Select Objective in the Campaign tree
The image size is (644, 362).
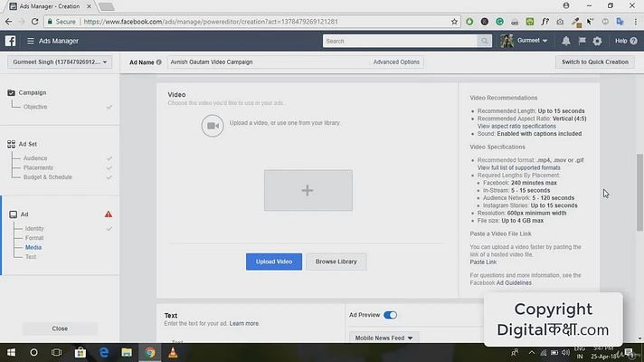pos(35,107)
